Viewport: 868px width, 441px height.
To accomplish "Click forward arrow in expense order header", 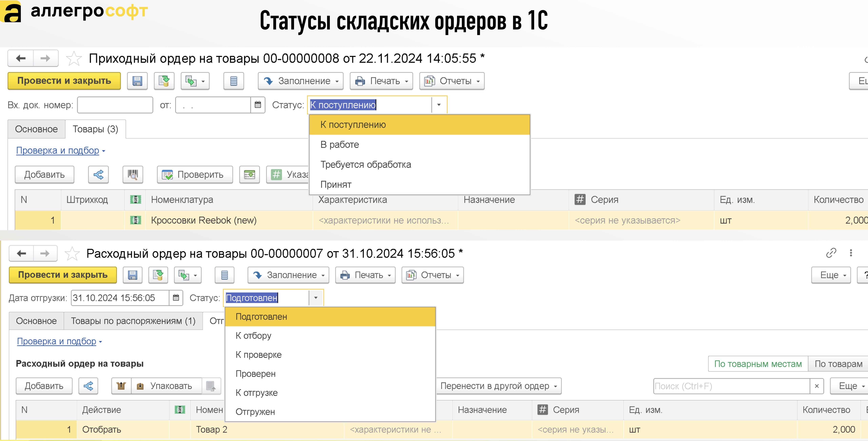I will coord(45,253).
